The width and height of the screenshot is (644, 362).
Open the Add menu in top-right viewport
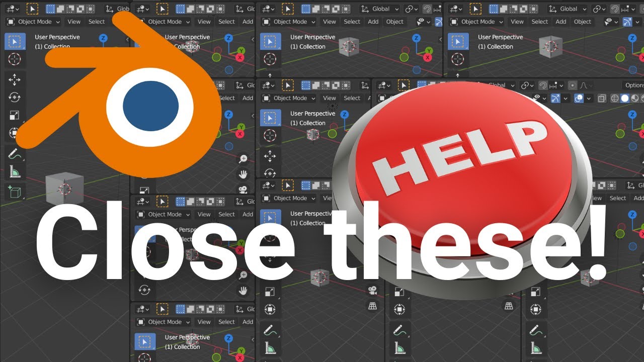[561, 22]
